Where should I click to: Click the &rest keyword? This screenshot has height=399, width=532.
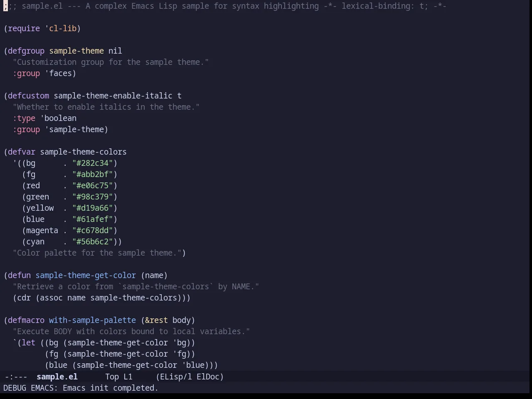(x=156, y=320)
